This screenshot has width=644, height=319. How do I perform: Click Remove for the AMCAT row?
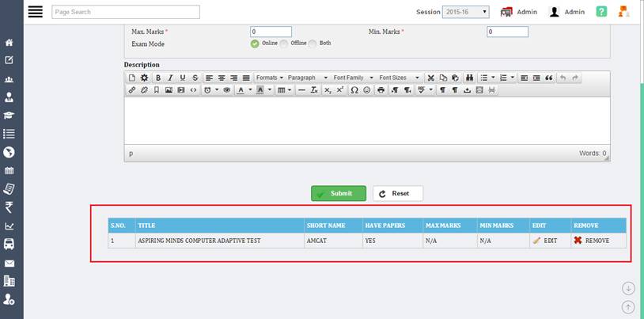[x=591, y=240]
